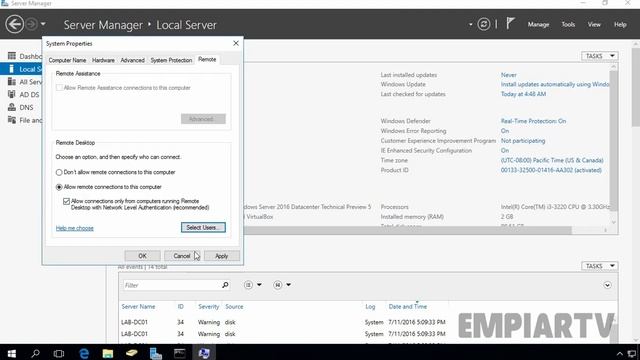Screen dimensions: 640x360
Task: Click properties panel horizontal scrollbar
Action: (x=408, y=231)
